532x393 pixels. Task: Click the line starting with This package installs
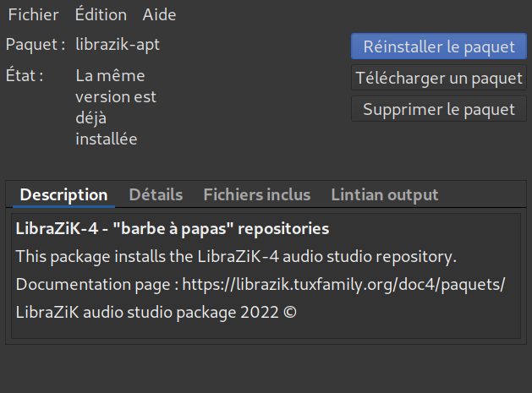[236, 256]
